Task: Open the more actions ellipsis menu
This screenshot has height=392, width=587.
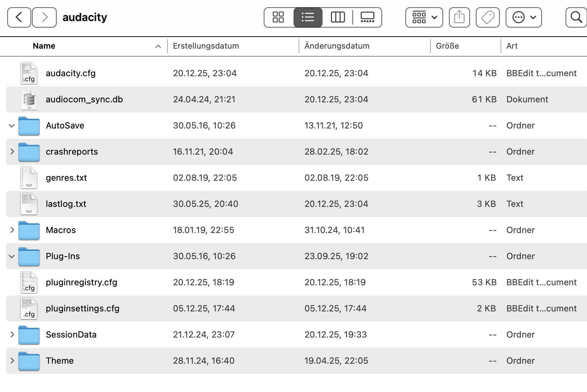Action: 523,17
